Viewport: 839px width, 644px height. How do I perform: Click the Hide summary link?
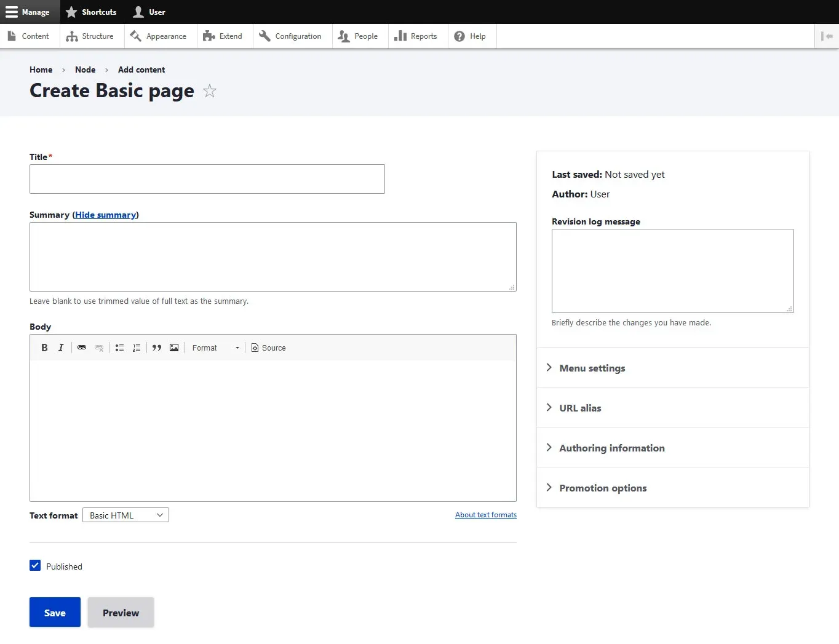click(x=105, y=215)
